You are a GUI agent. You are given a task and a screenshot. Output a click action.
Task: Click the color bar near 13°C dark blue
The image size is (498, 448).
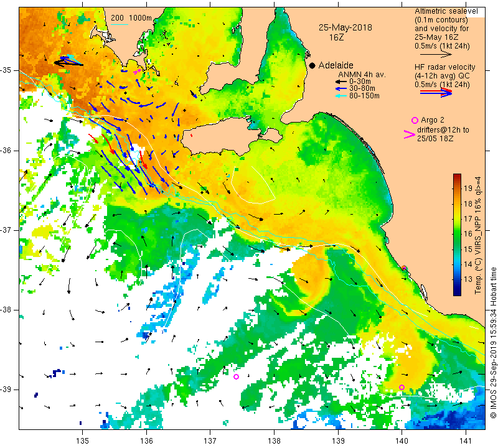457,279
